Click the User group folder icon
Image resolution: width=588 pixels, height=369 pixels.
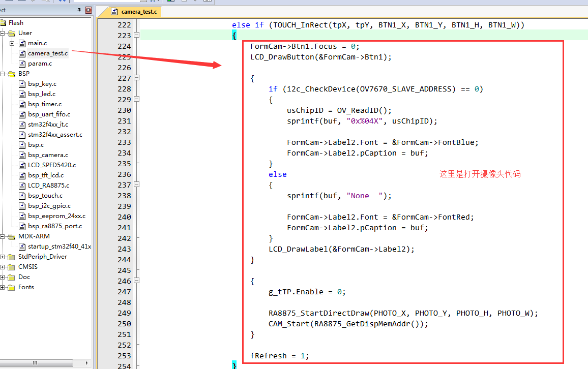pos(12,33)
